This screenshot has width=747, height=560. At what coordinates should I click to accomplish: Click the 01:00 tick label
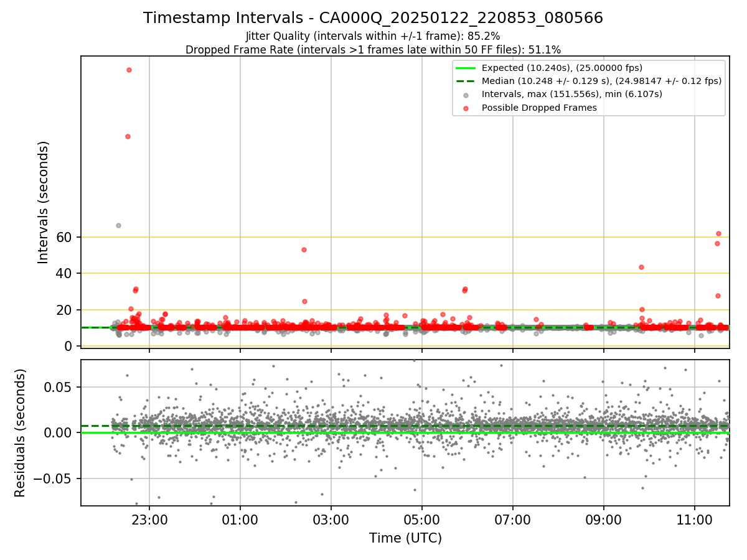240,519
